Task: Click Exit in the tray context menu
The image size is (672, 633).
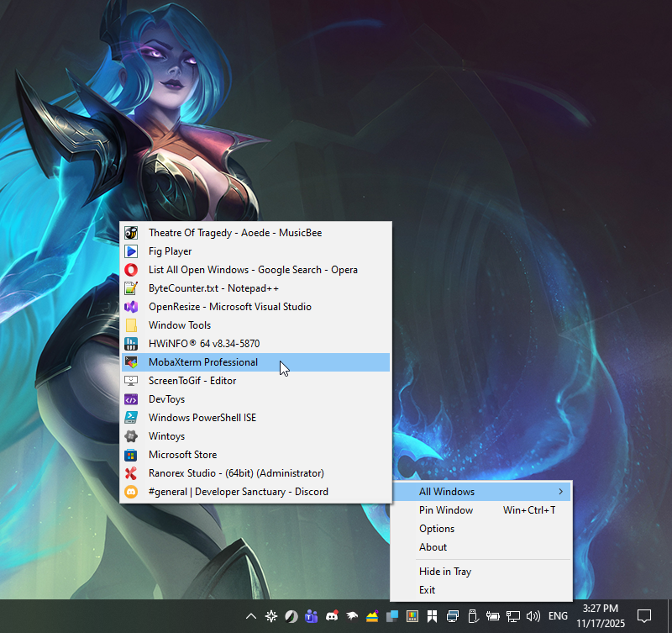Action: coord(428,590)
